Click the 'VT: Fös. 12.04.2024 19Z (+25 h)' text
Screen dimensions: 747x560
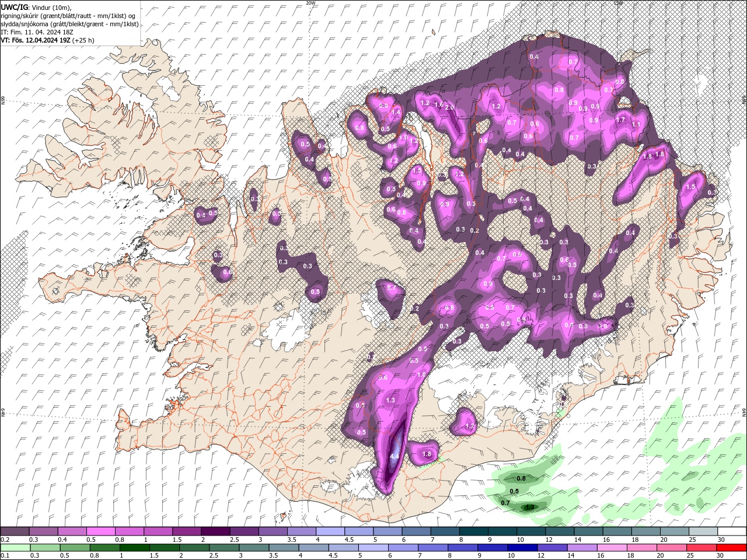47,40
